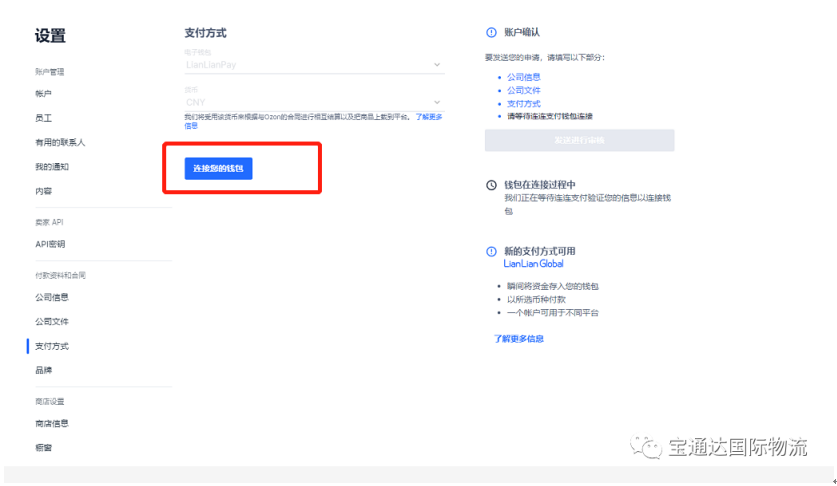The image size is (837, 486).
Task: Click the 以所选币种付款 bullet
Action: coord(536,300)
